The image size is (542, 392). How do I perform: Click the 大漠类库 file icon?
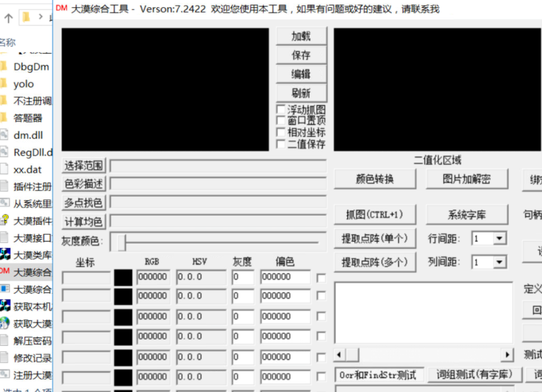(5, 254)
